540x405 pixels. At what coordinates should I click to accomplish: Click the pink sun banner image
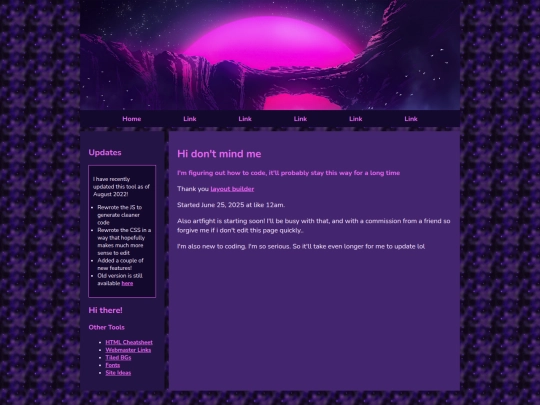(270, 55)
